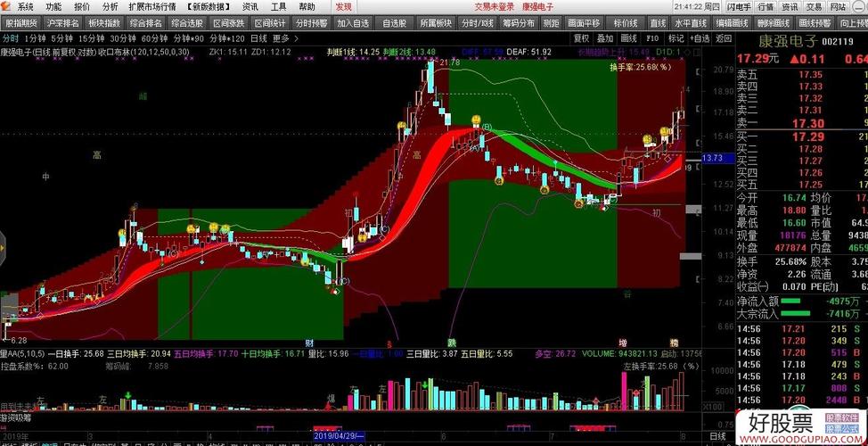This screenshot has width=868, height=446.
Task: Switch to 60分钟 period
Action: coord(154,38)
